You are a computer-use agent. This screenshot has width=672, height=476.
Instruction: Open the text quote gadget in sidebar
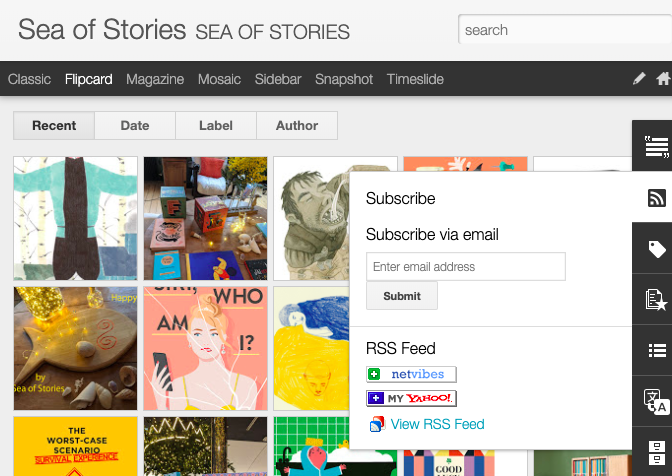pos(655,147)
